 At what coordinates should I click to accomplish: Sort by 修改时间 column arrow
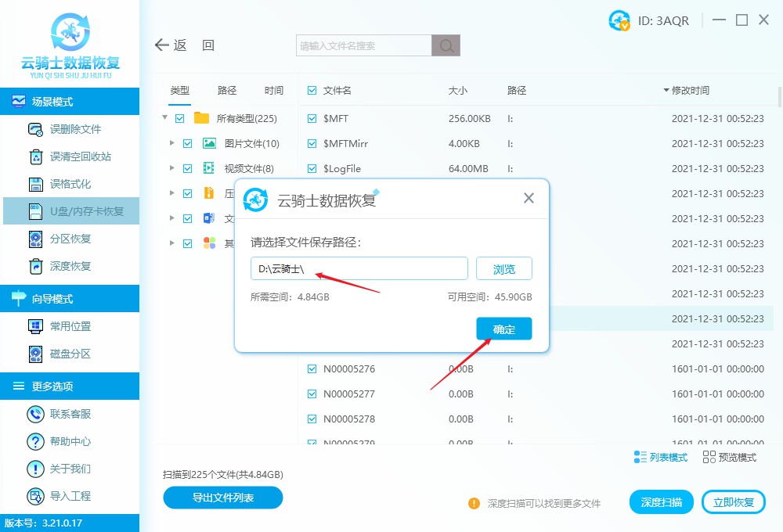666,90
